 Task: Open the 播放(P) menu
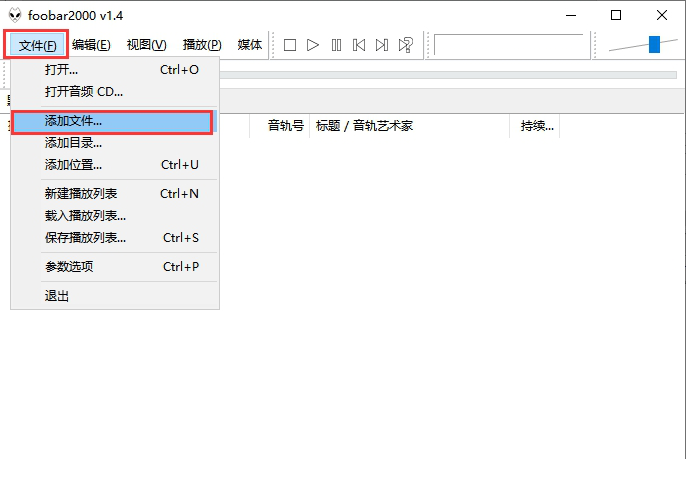pyautogui.click(x=202, y=45)
